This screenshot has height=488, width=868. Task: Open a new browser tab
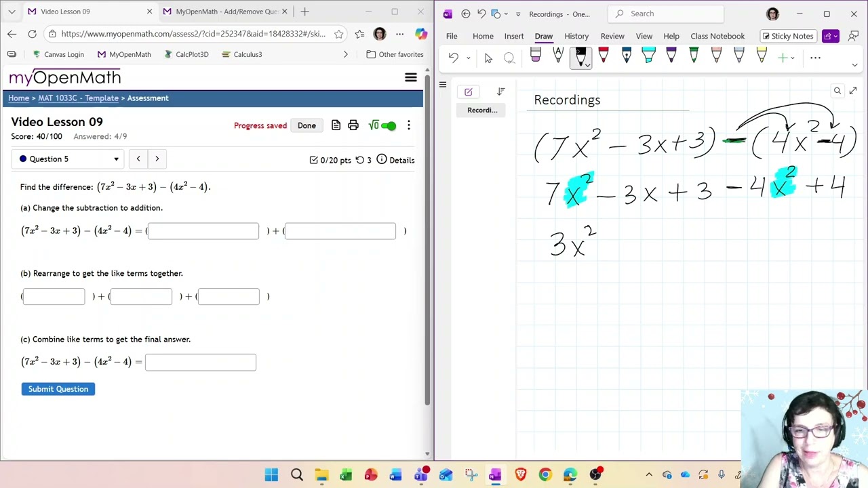click(x=304, y=12)
